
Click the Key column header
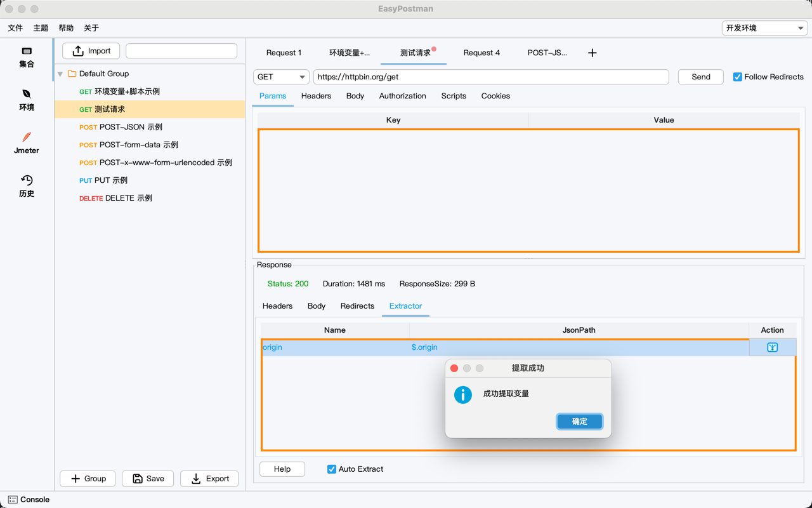[393, 120]
